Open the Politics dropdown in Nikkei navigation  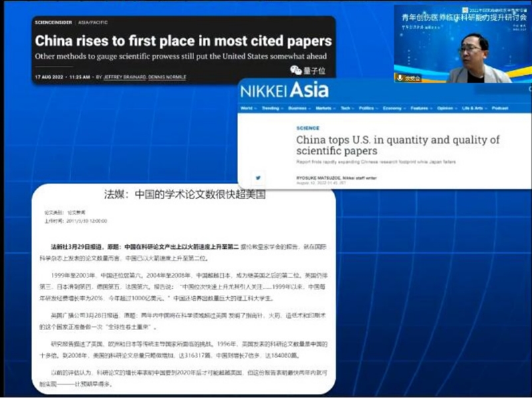(368, 108)
